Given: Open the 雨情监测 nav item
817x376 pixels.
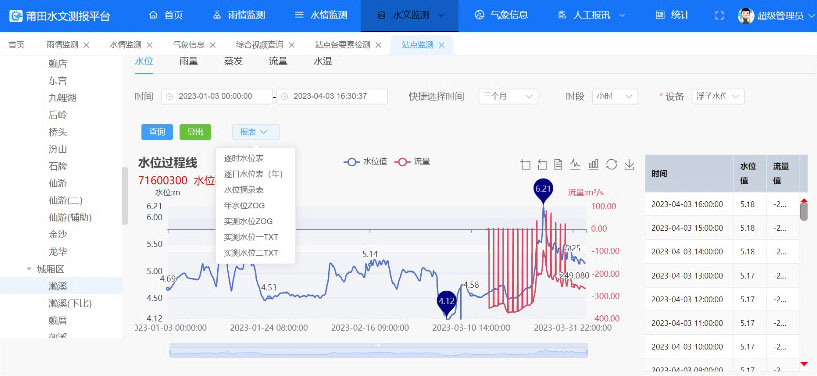Looking at the screenshot, I should coord(239,16).
